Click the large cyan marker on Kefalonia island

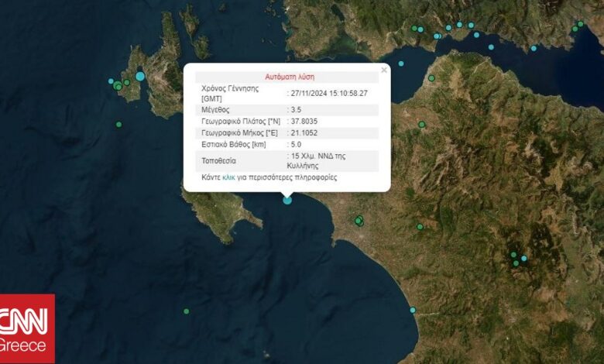tap(140, 76)
